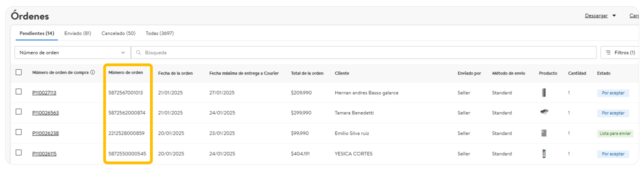Select the checkbox for order P110026238
Screen dimensions: 644x170
pos(19,132)
